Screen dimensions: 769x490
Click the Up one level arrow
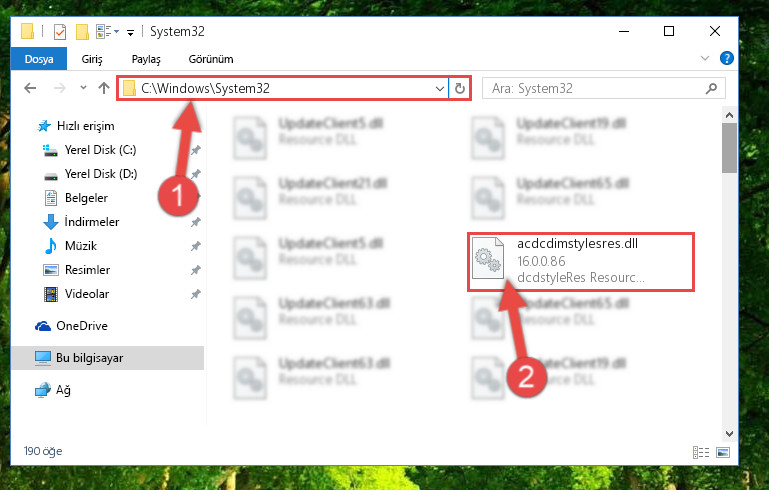[103, 88]
